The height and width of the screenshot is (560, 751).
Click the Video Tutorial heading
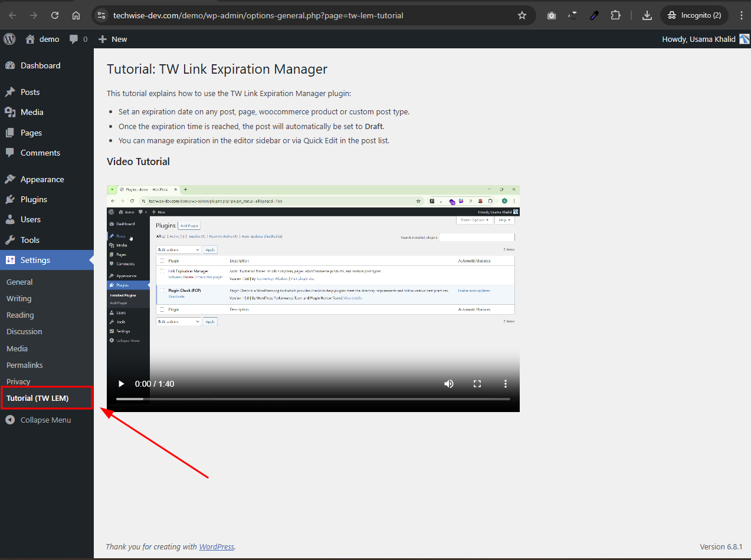pyautogui.click(x=138, y=162)
